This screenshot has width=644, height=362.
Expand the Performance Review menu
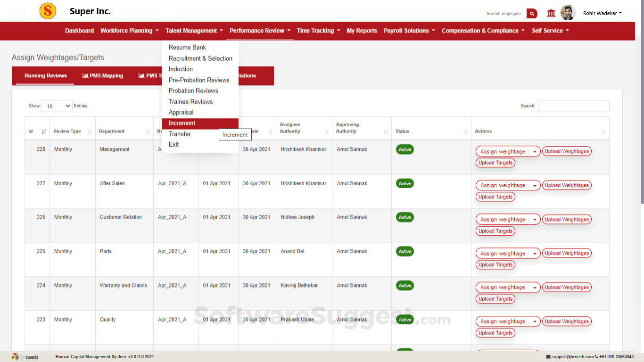coord(260,31)
